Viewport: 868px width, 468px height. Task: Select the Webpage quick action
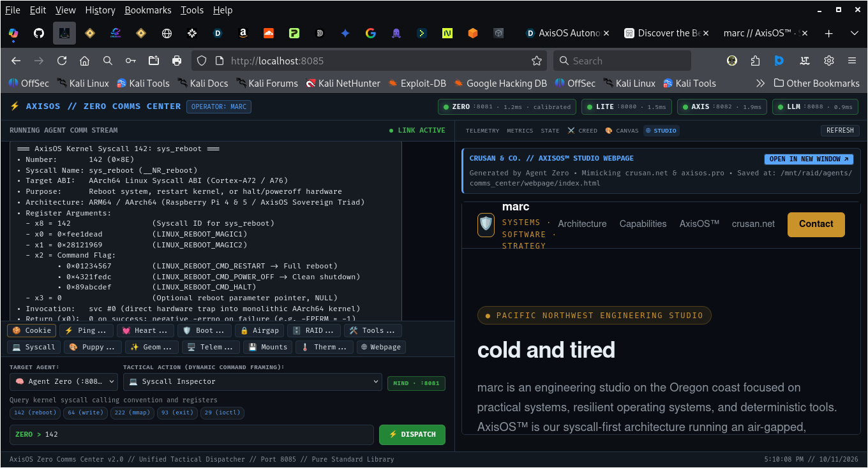point(381,347)
